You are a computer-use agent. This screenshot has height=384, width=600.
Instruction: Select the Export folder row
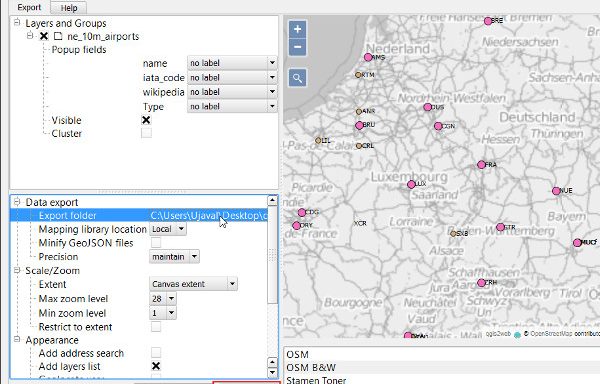(139, 215)
